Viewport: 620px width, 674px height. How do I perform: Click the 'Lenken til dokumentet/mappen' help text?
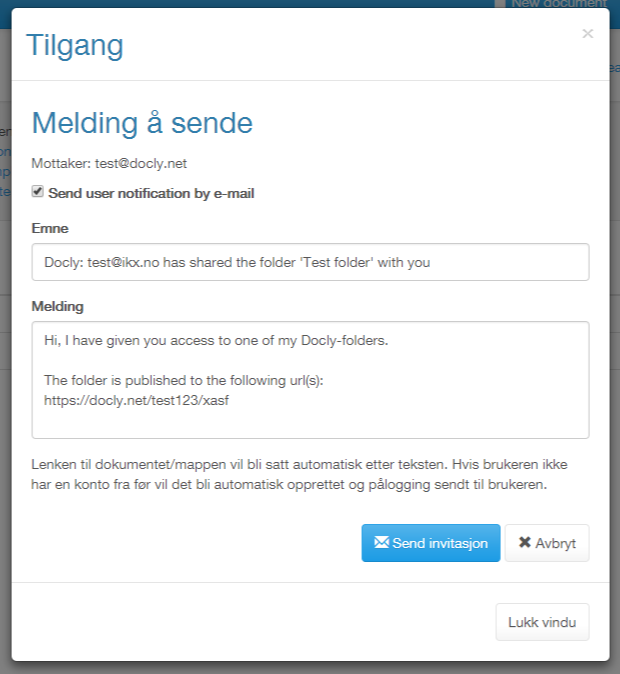coord(299,475)
